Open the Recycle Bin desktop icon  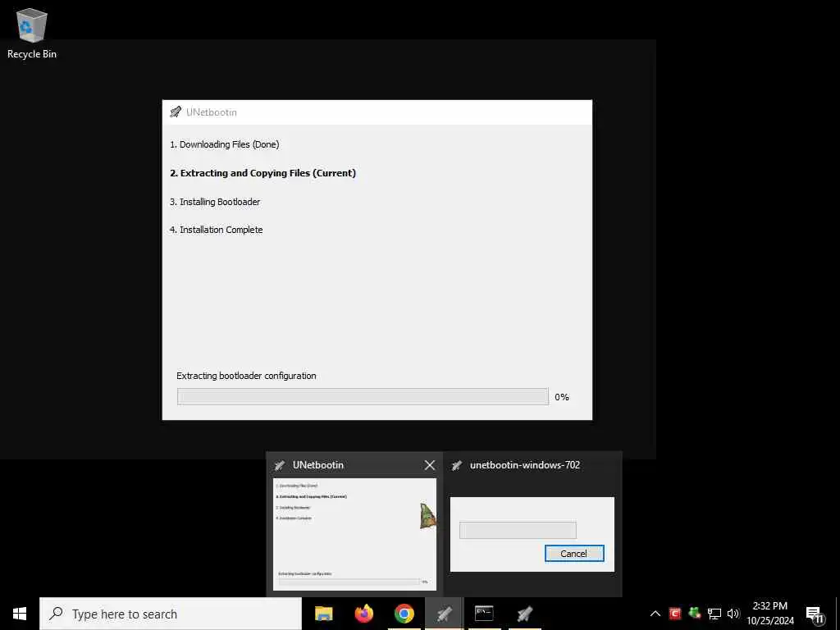coord(32,34)
